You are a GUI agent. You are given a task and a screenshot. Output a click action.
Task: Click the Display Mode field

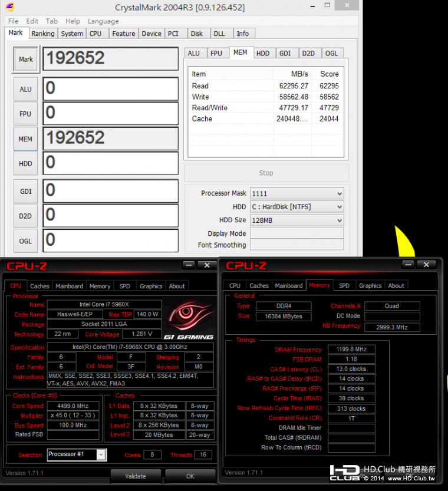click(297, 233)
